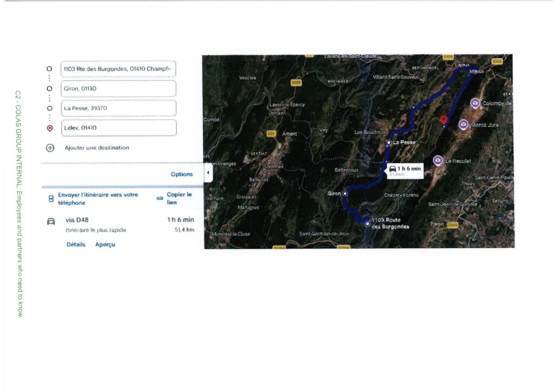Click the Mijoux label on map
Screen dimensions: 554x392
477,72
